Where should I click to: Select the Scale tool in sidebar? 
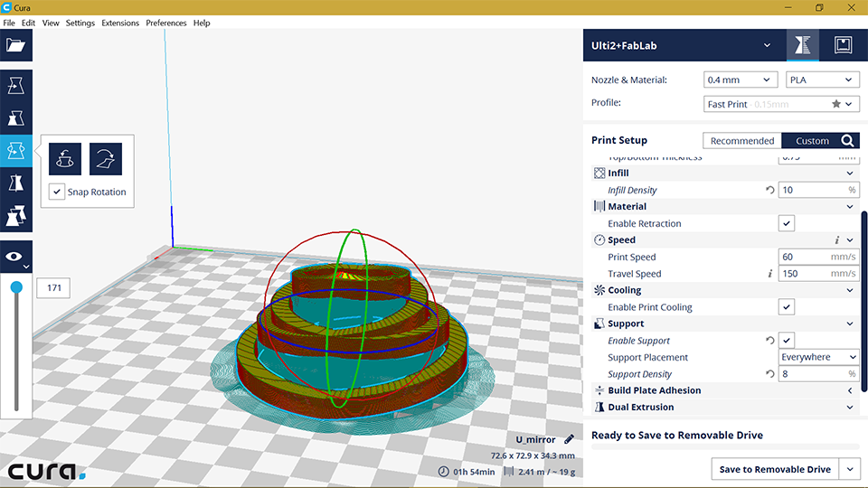point(15,117)
